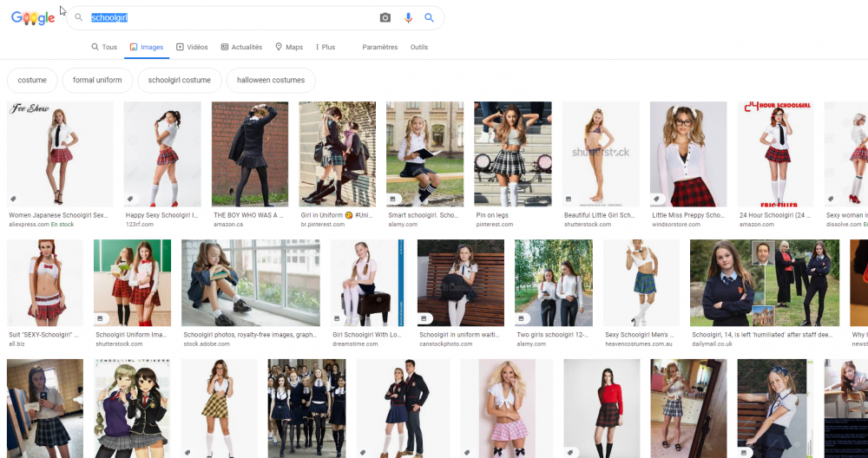The width and height of the screenshot is (868, 458).
Task: Open search by image camera icon
Action: 385,18
